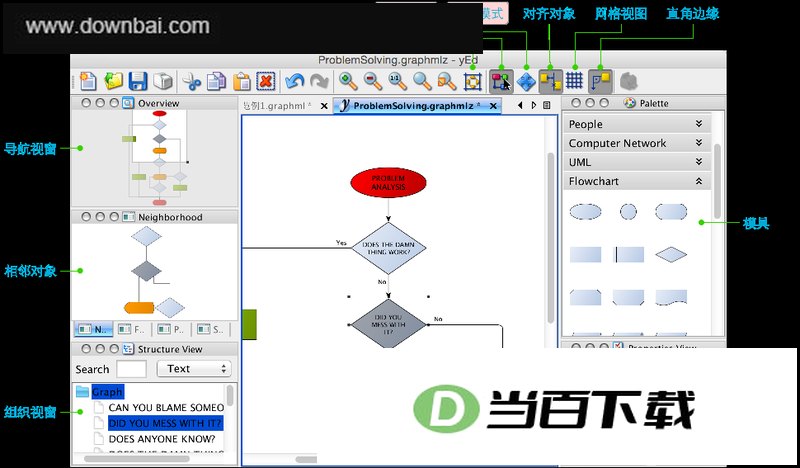Open the Text search type dropdown
Viewport: 800px width, 468px height.
pos(194,369)
